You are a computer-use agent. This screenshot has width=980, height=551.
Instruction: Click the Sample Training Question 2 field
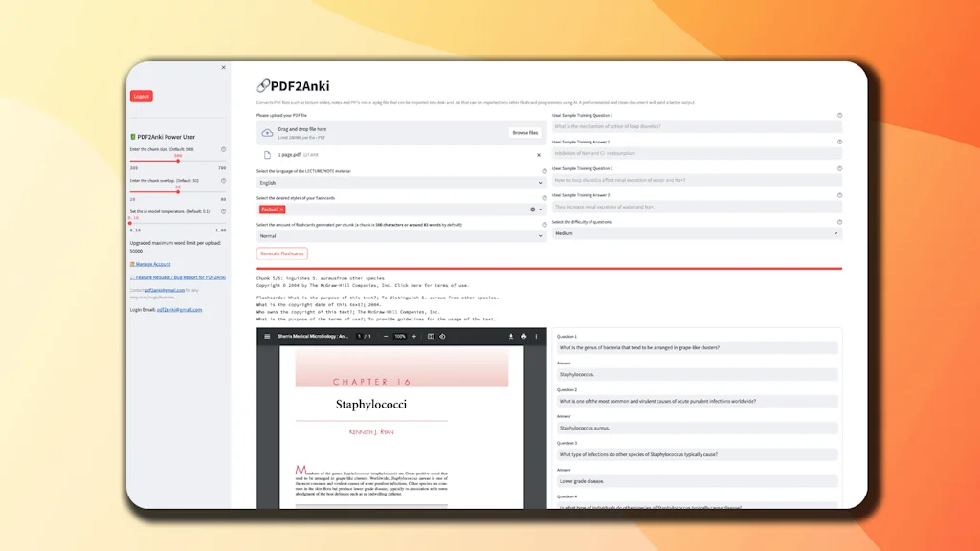(697, 180)
